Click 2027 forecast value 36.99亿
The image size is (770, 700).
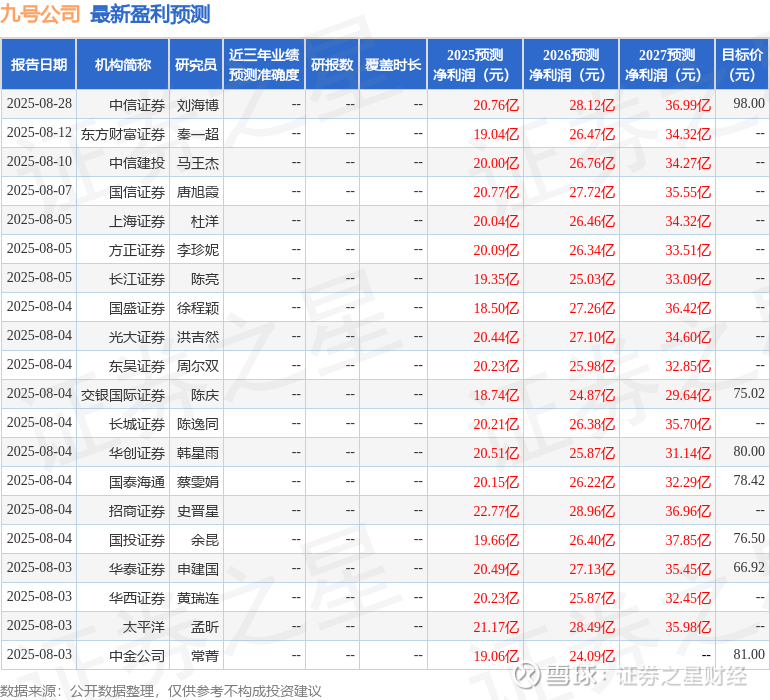tap(688, 105)
